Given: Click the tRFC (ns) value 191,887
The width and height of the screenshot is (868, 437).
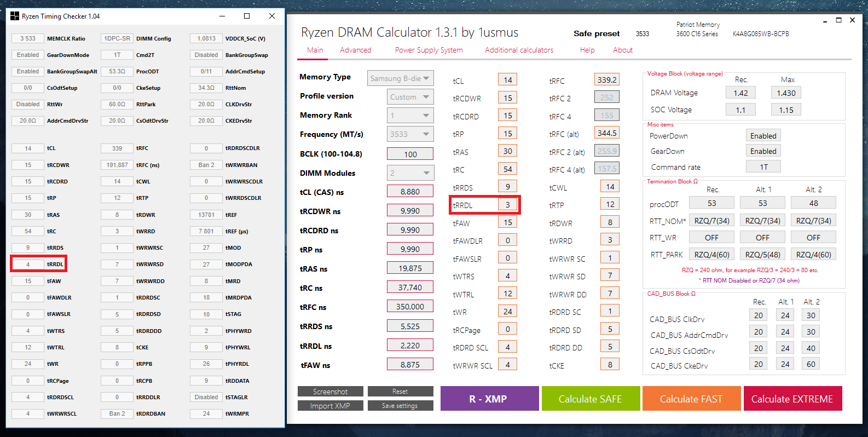Looking at the screenshot, I should [x=117, y=165].
